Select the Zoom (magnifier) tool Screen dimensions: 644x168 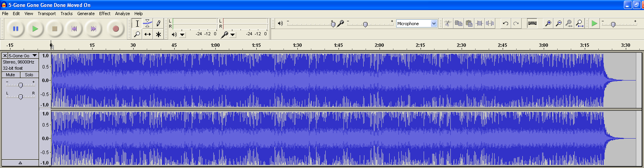tap(137, 34)
